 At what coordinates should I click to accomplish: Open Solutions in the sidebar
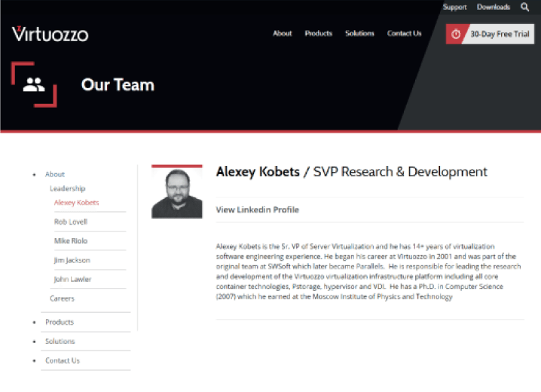[60, 341]
